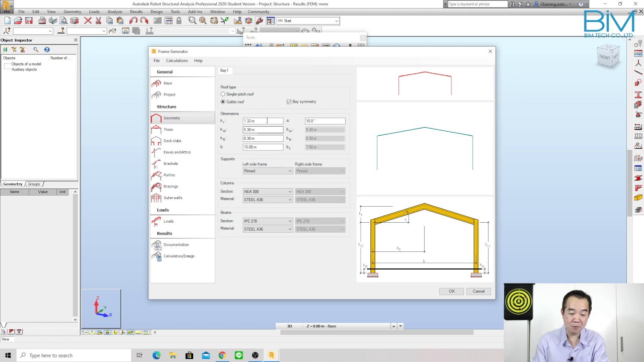Click the Windows taskbar search box
This screenshot has height=362, width=644.
coord(74,355)
